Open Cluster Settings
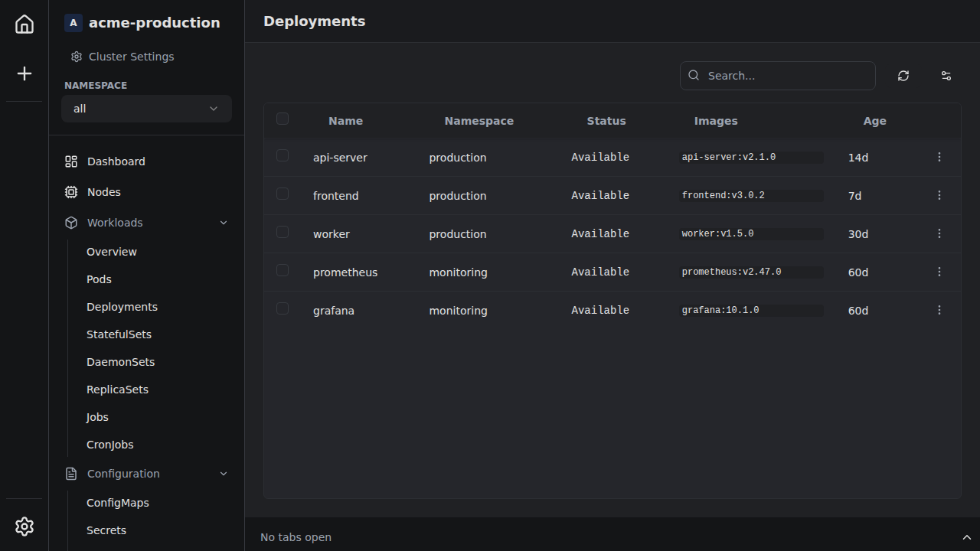 pyautogui.click(x=131, y=56)
